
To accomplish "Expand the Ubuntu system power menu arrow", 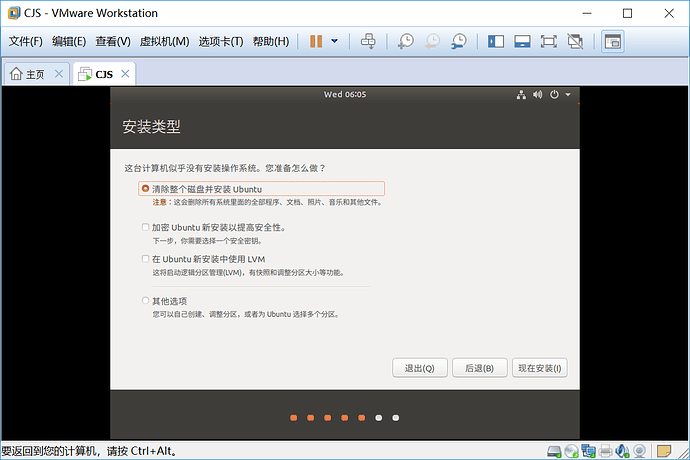I will click(568, 95).
